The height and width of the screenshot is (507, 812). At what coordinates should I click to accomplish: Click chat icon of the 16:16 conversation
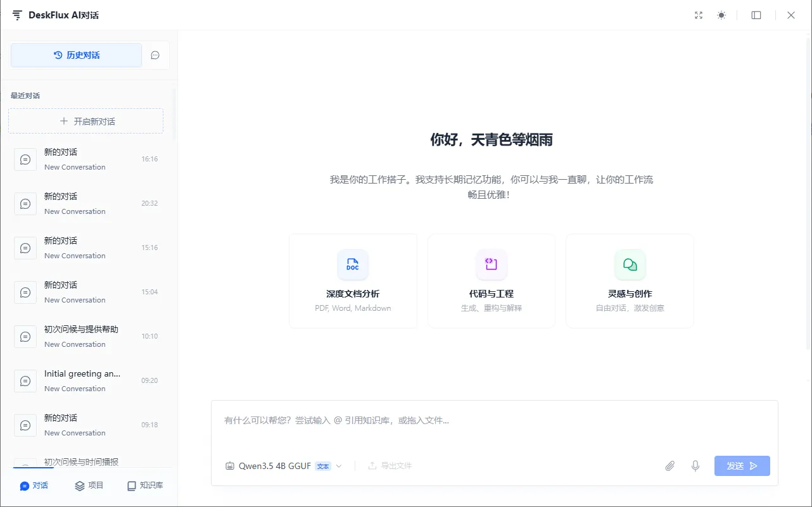click(25, 160)
